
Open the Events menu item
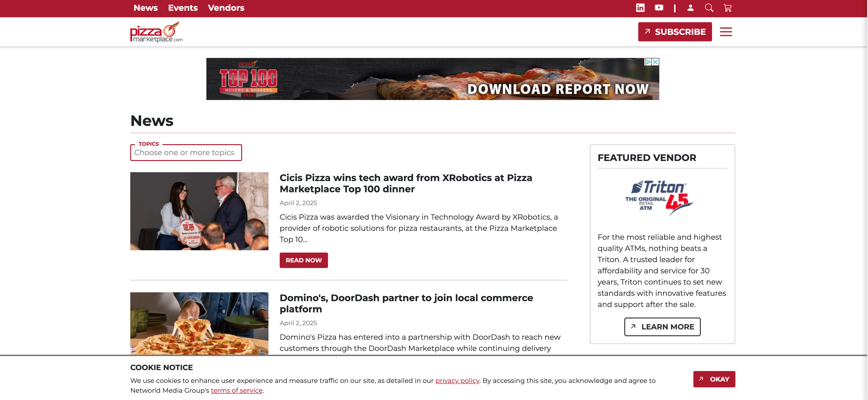[183, 8]
